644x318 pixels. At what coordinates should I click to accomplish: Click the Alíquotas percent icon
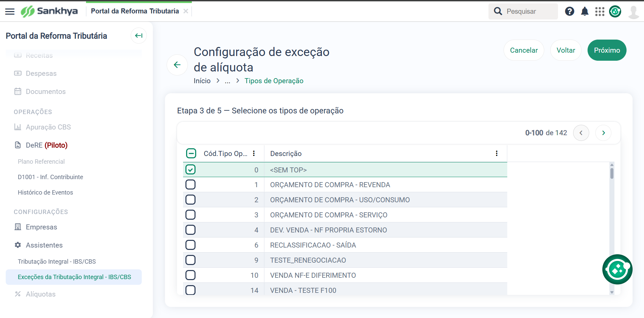point(18,294)
